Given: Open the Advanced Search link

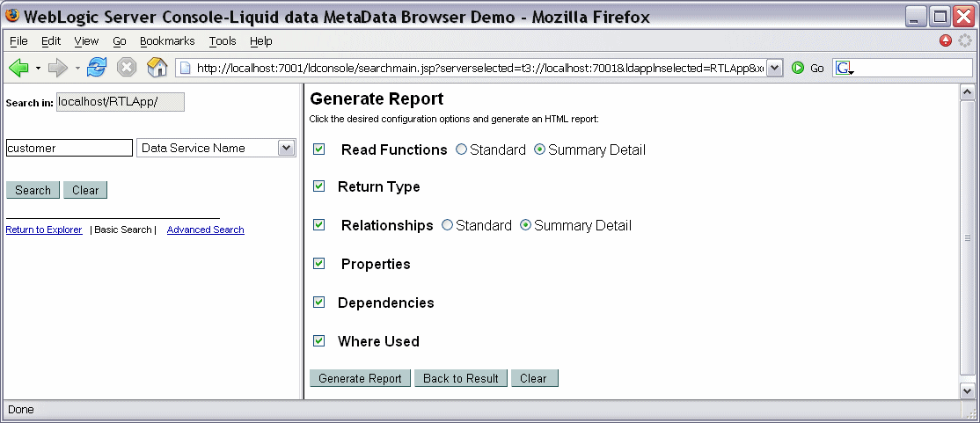Looking at the screenshot, I should point(206,230).
